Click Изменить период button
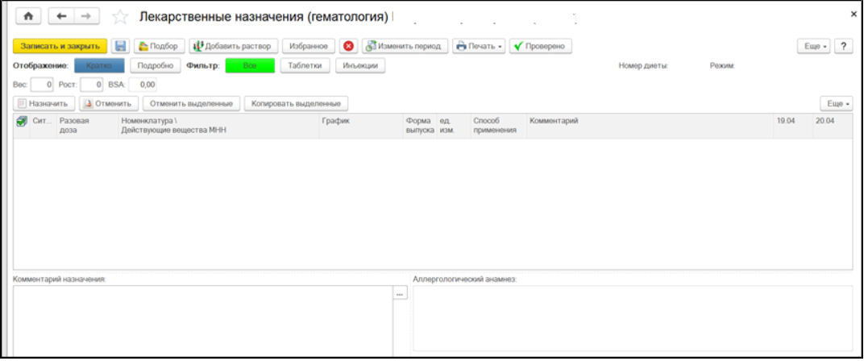This screenshot has width=868, height=361. click(405, 46)
